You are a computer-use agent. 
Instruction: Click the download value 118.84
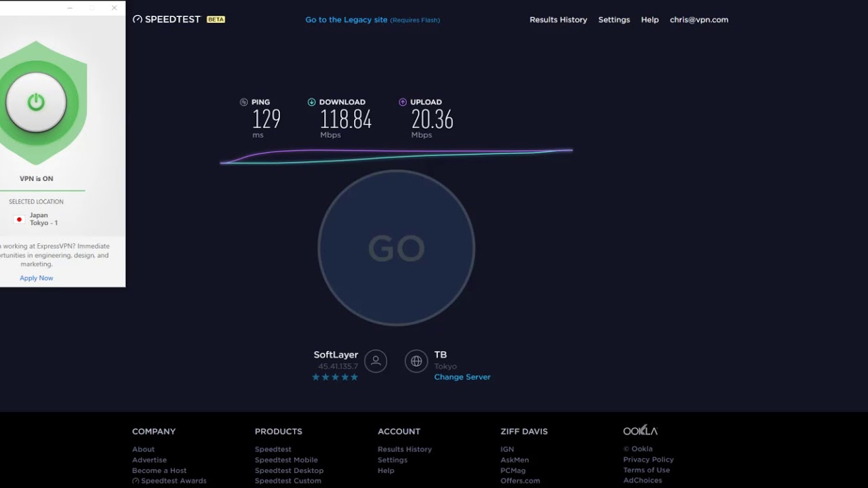coord(346,120)
